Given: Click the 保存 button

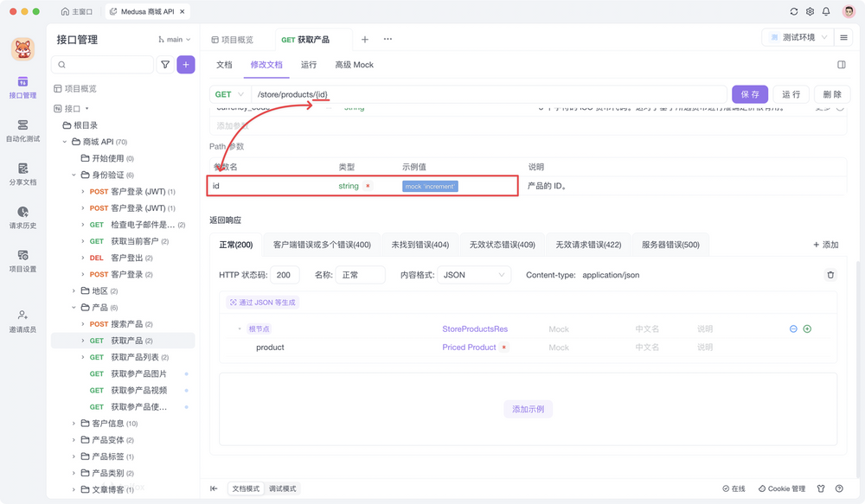Looking at the screenshot, I should click(751, 93).
